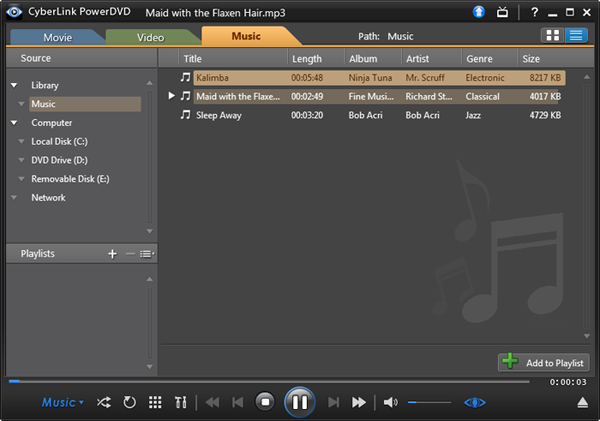Sort tracks by Length column
The image size is (600, 421).
tap(316, 59)
